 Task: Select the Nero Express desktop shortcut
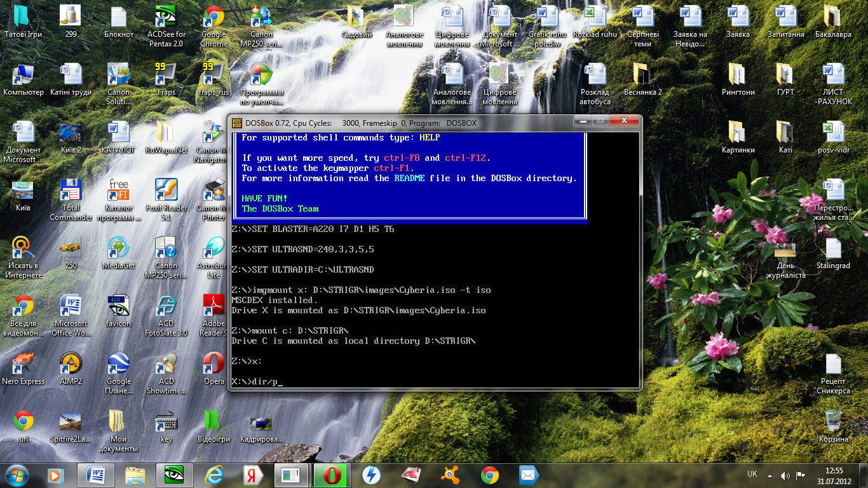(x=24, y=369)
